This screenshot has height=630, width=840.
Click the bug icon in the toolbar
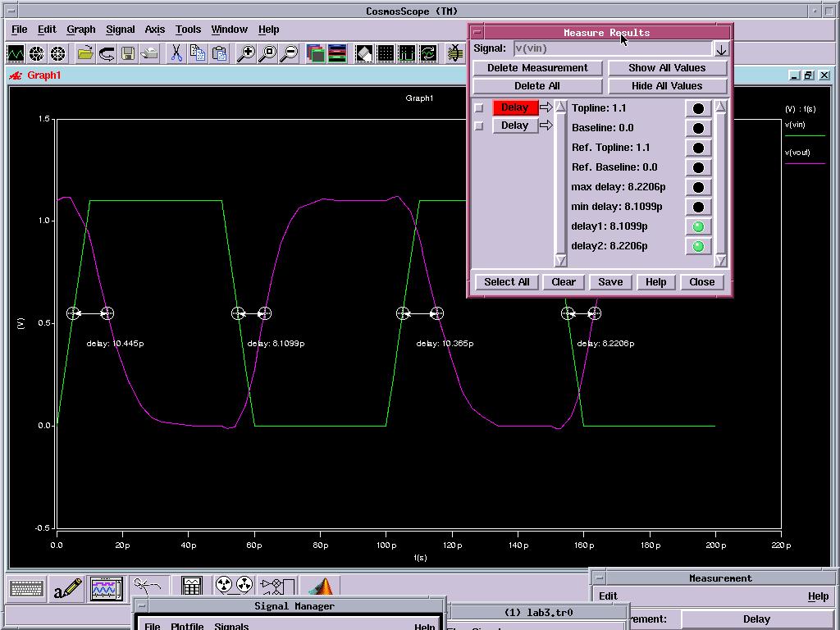coord(454,53)
